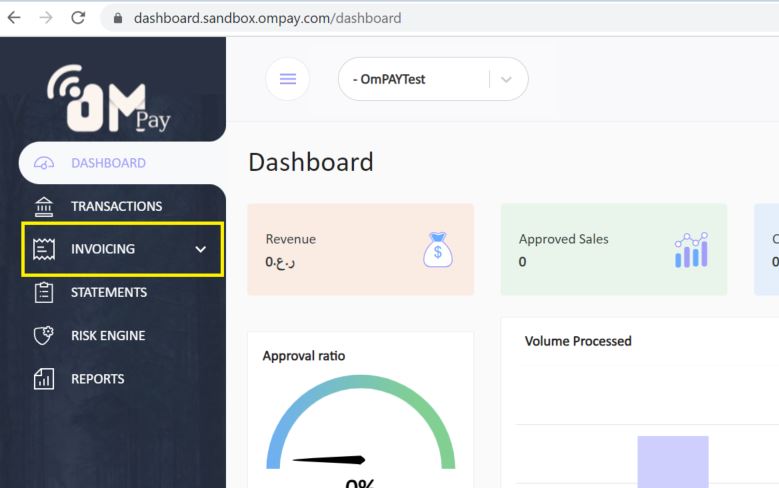Reload the page with the refresh button
779x488 pixels.
pos(78,17)
